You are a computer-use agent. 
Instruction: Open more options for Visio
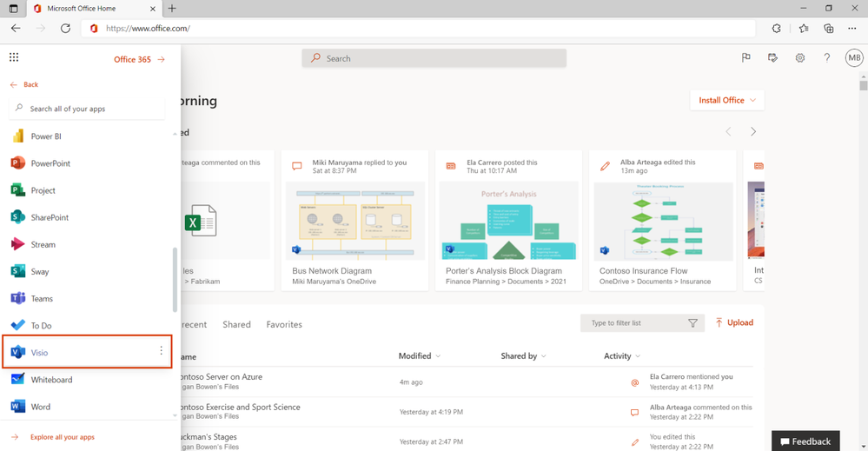[161, 351]
